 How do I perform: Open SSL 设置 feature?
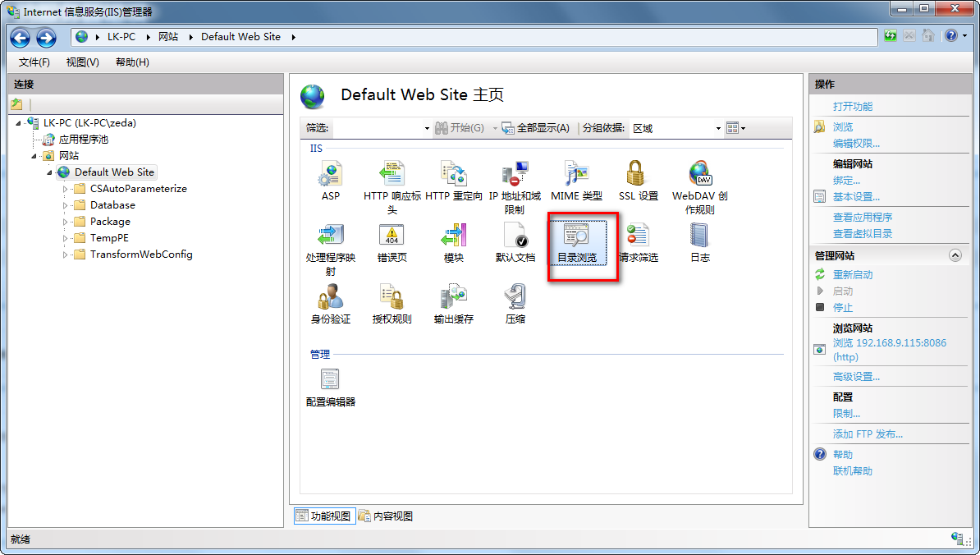coord(638,181)
